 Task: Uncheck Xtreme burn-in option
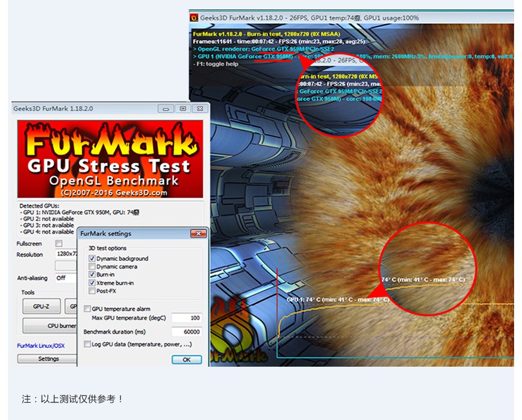tap(92, 283)
